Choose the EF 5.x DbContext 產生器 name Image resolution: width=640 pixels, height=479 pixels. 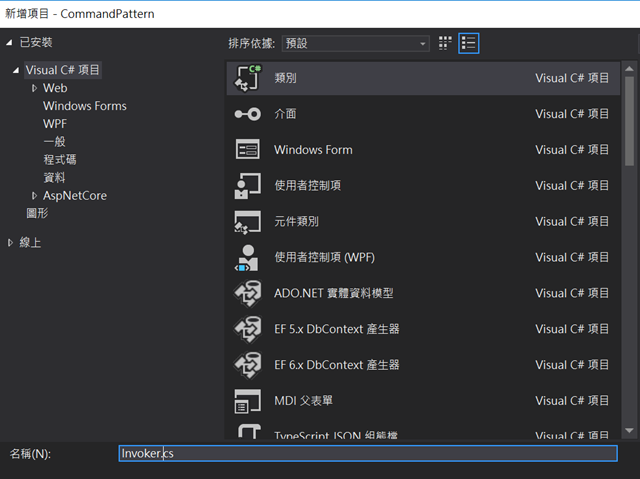(x=337, y=329)
